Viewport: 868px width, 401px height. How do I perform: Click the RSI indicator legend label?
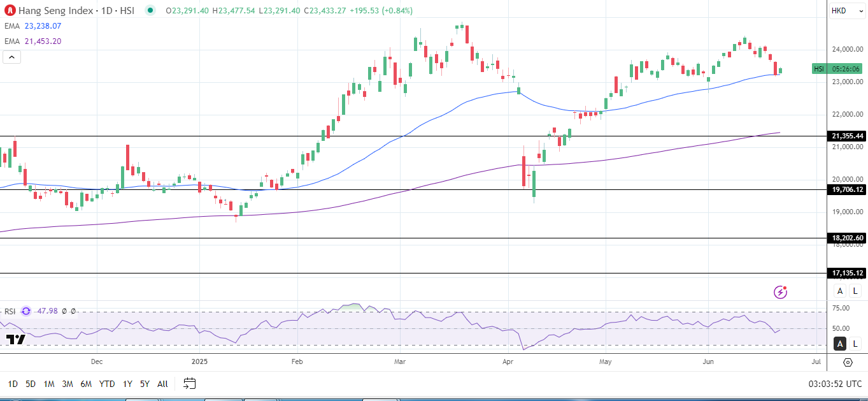click(x=10, y=311)
